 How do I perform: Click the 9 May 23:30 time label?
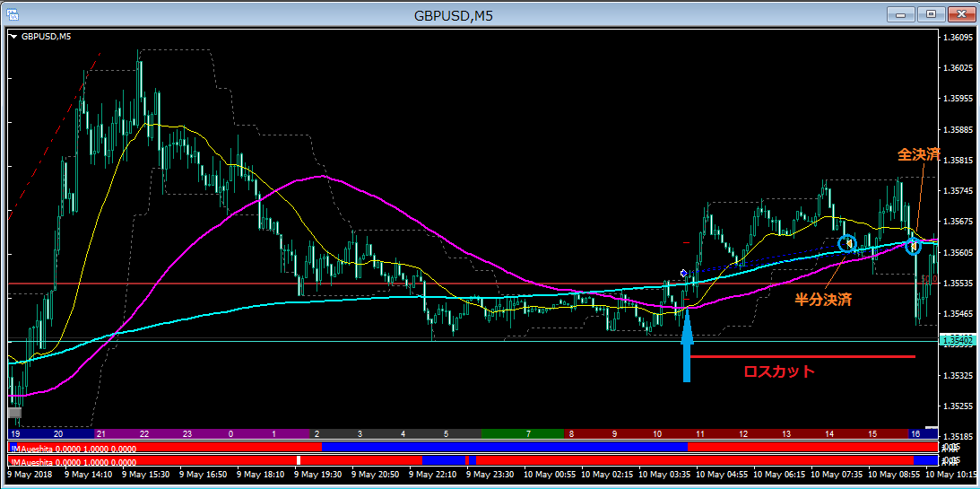[x=490, y=475]
